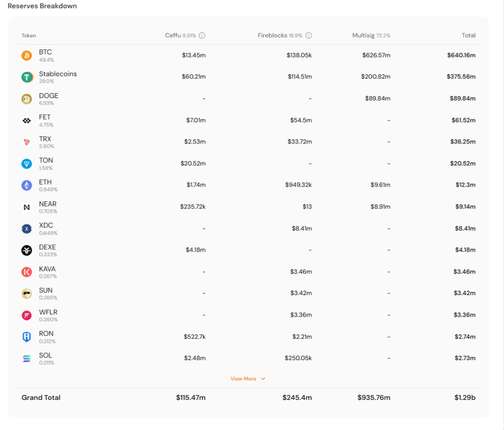Click the XDC token icon
Viewport: 504px width, 430px height.
pyautogui.click(x=27, y=229)
